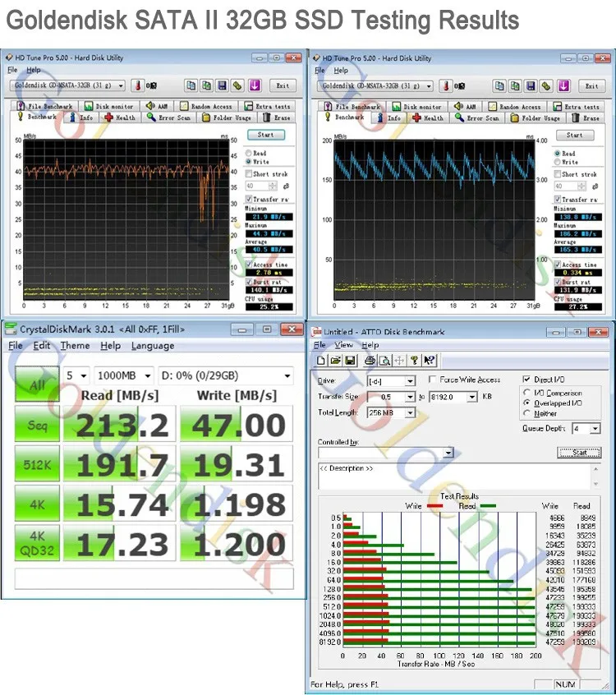Screen dimensions: 616x695
Task: Click Save disk icon in ATTO toolbar
Action: click(x=350, y=361)
